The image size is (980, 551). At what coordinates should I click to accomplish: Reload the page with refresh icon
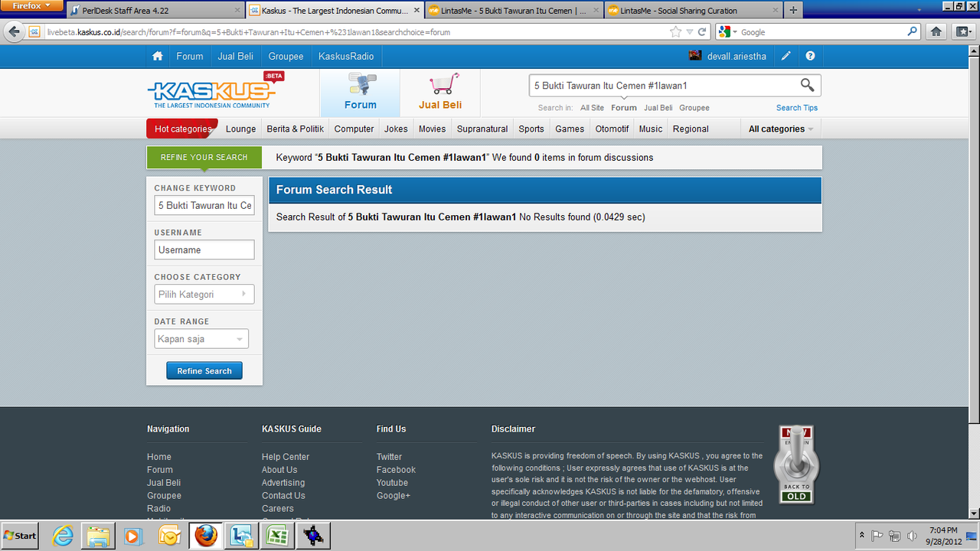(x=702, y=32)
